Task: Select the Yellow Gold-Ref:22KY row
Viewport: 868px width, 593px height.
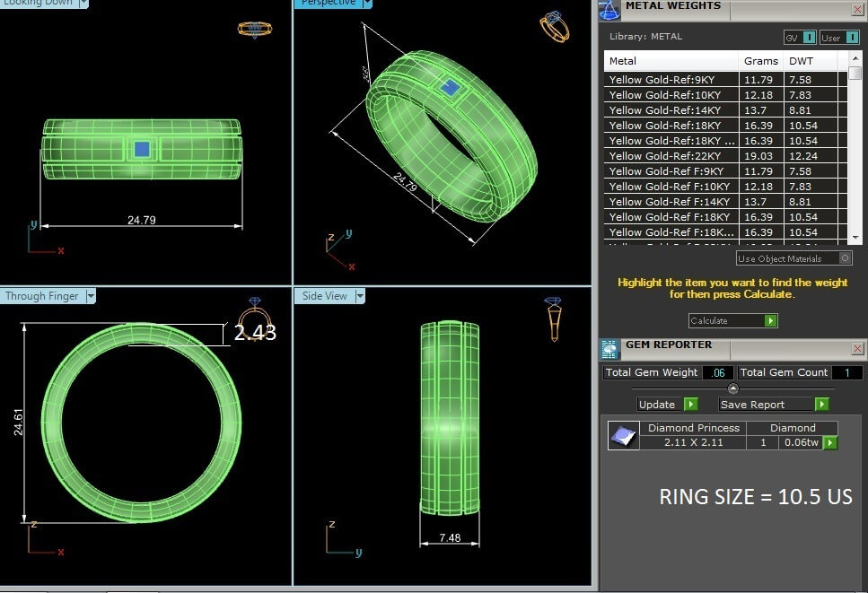Action: tap(673, 156)
